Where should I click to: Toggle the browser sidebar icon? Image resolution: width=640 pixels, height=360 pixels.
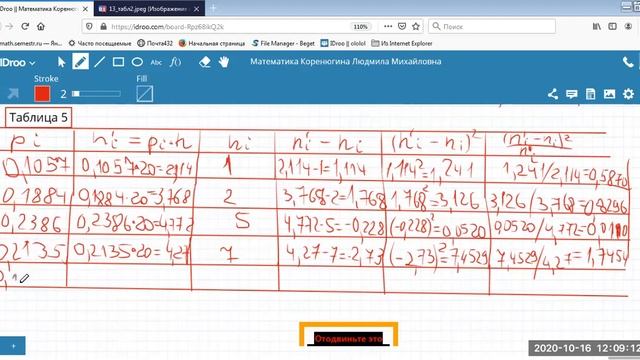[612, 27]
